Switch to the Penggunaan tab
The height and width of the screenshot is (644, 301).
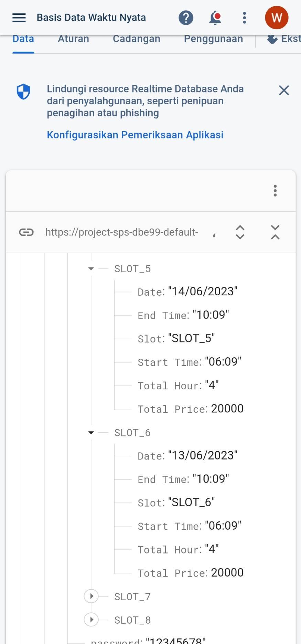[213, 39]
